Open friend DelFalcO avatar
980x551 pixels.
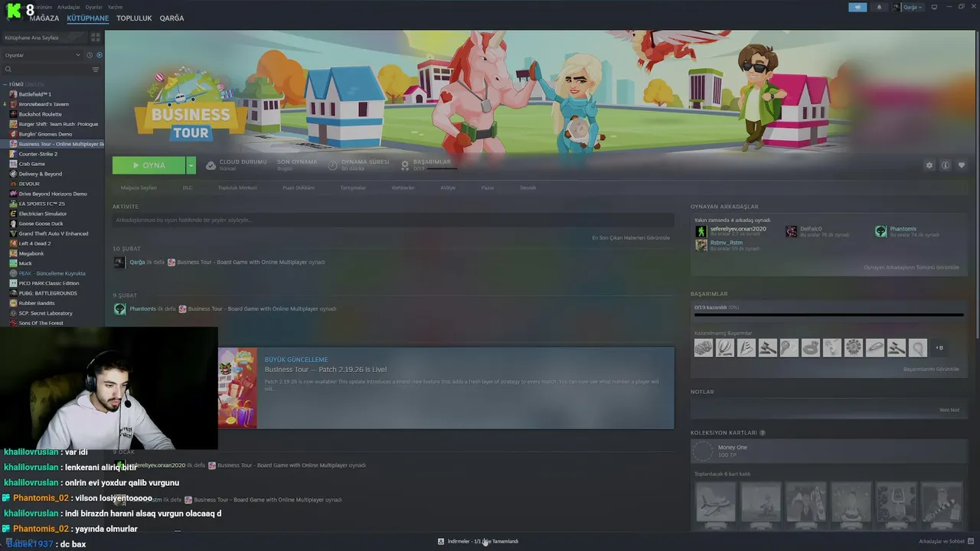791,231
